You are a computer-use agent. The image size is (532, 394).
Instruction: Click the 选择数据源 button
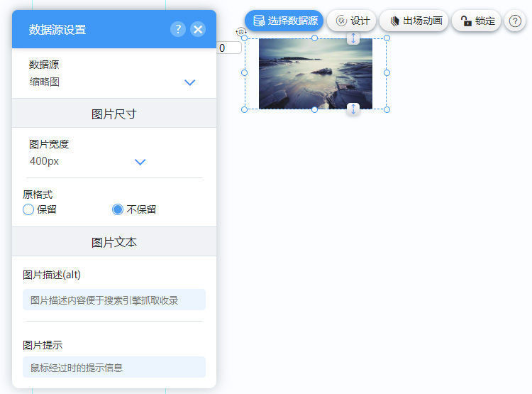tap(284, 21)
